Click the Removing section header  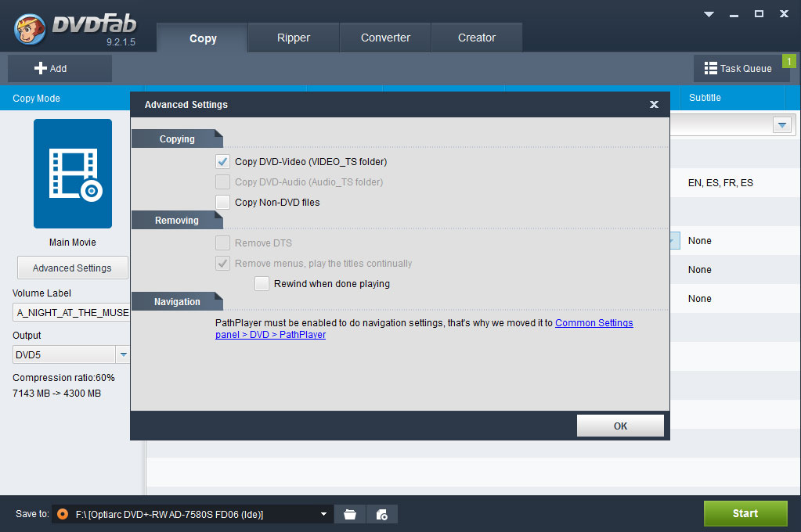click(177, 221)
